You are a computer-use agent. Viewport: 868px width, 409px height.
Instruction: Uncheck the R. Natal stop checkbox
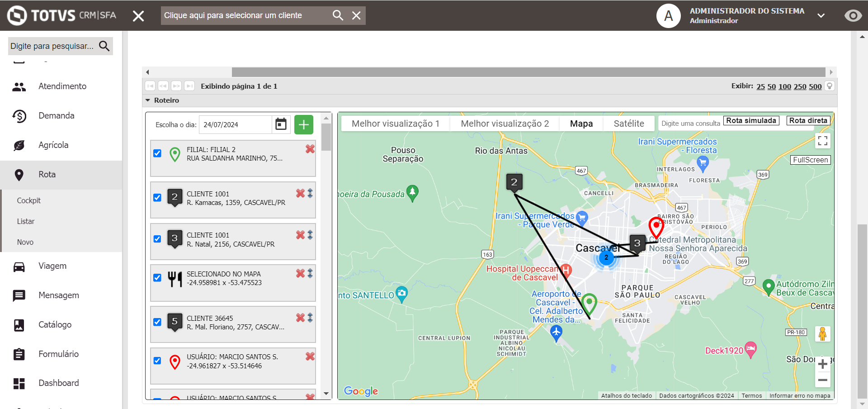tap(157, 239)
